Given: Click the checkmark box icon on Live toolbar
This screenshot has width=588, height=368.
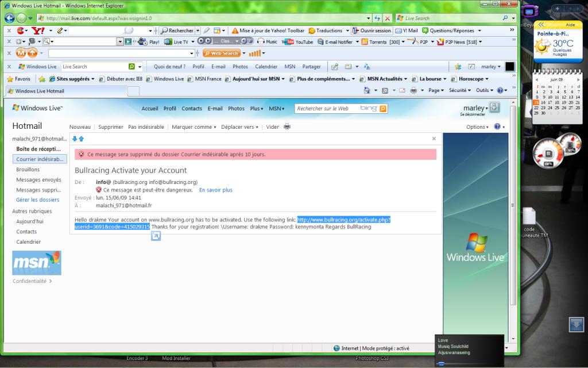Looking at the screenshot, I should click(x=471, y=67).
